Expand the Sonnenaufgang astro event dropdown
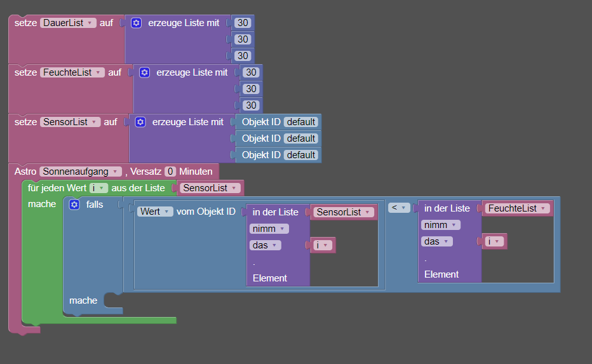The height and width of the screenshot is (364, 592). click(81, 172)
